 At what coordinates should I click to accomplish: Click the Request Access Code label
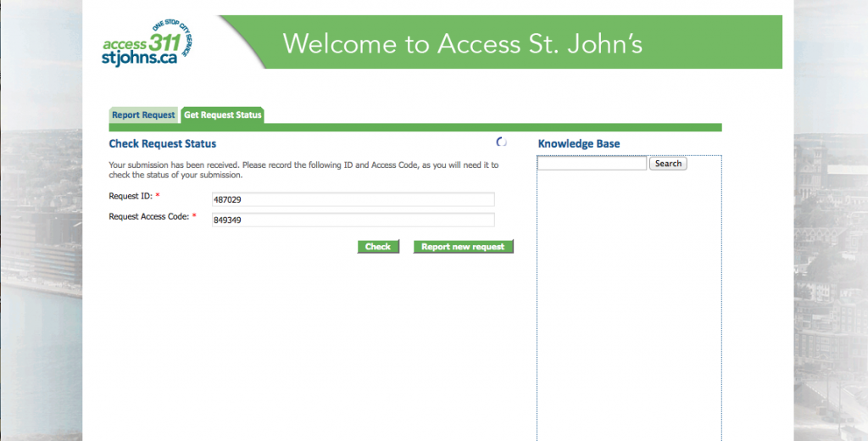click(148, 216)
